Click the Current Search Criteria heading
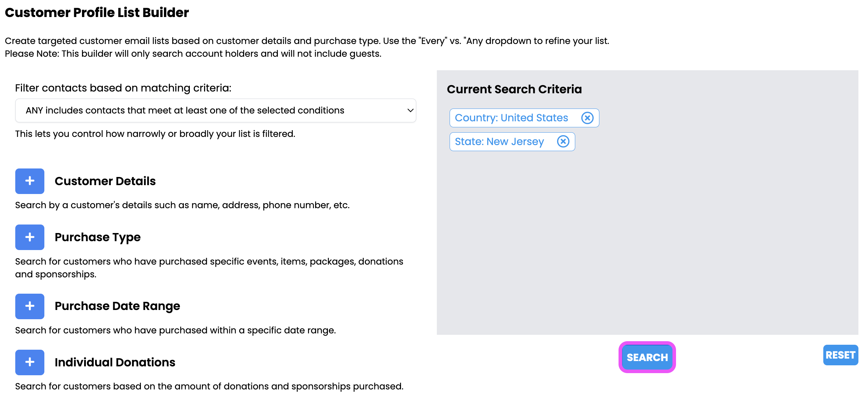This screenshot has height=410, width=868. coord(514,89)
